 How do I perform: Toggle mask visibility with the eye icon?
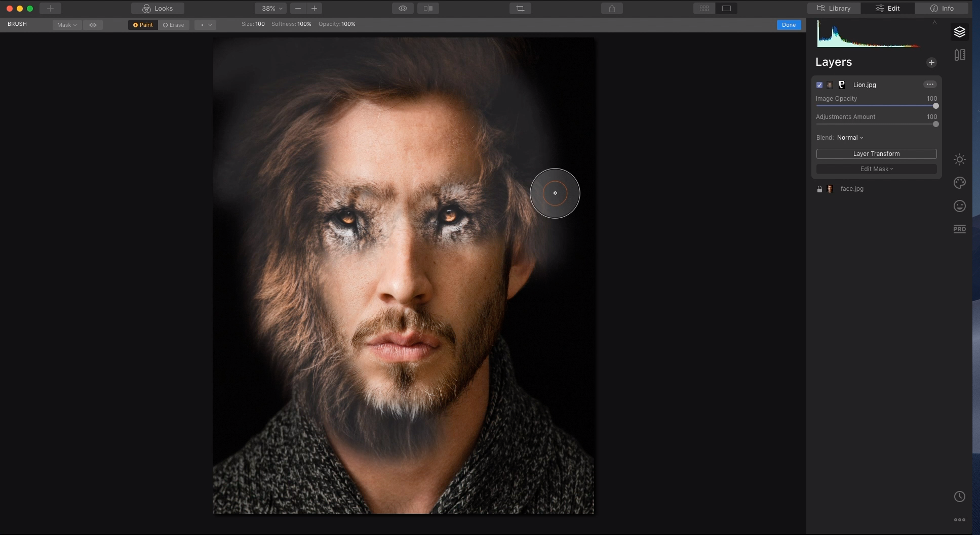(93, 24)
